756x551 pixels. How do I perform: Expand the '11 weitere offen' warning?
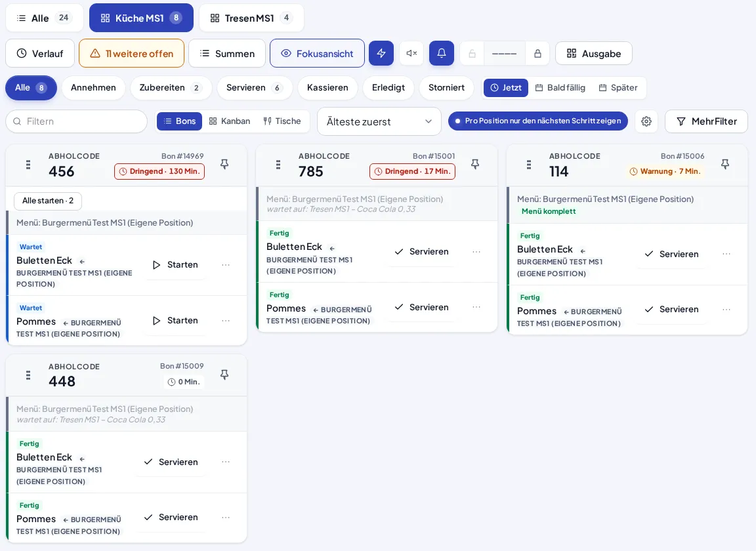(x=132, y=54)
